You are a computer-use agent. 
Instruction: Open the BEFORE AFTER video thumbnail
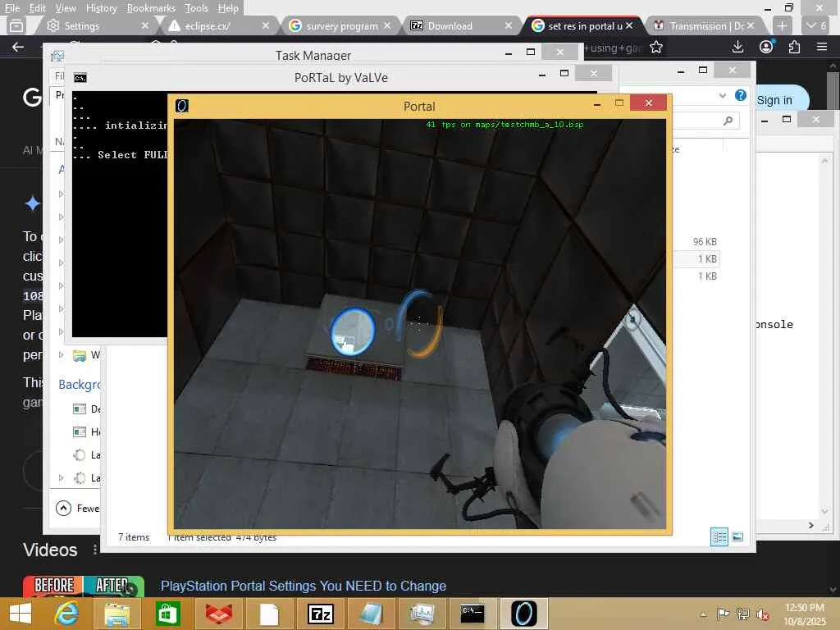[84, 586]
